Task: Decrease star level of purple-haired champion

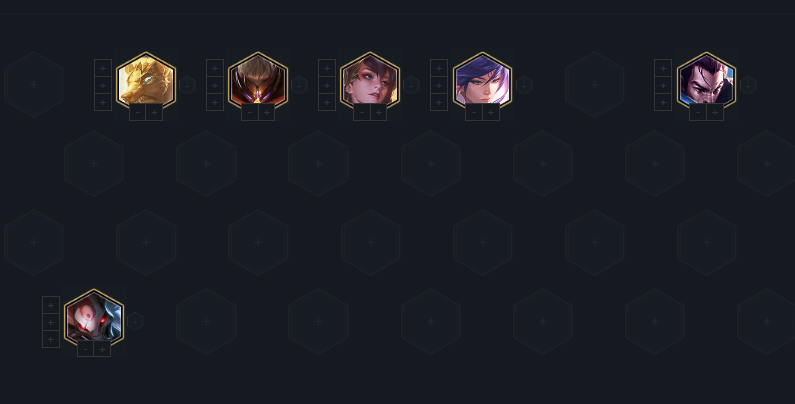Action: pos(474,112)
